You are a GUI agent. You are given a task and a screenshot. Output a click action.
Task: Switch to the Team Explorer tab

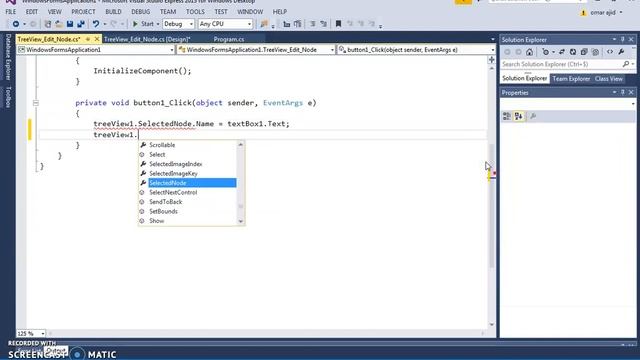point(571,79)
